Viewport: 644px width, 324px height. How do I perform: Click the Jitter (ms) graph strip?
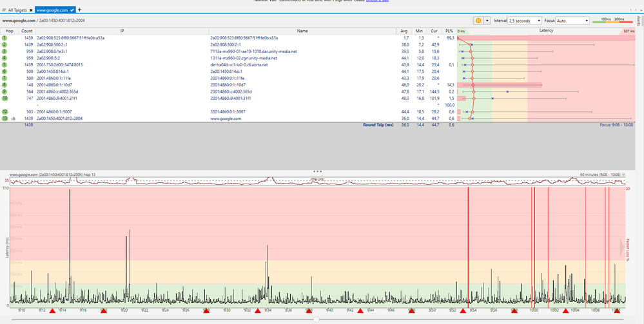coord(317,181)
